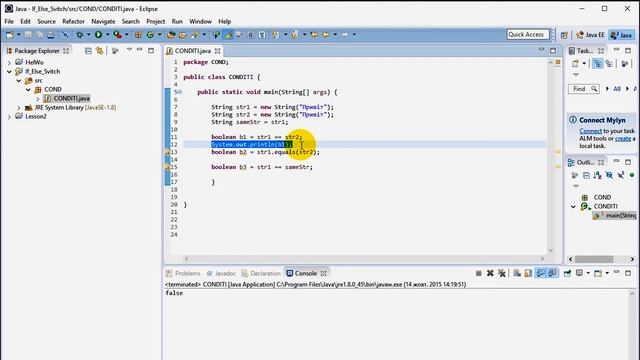Switch to the Declaration tab
The width and height of the screenshot is (640, 360).
point(261,273)
